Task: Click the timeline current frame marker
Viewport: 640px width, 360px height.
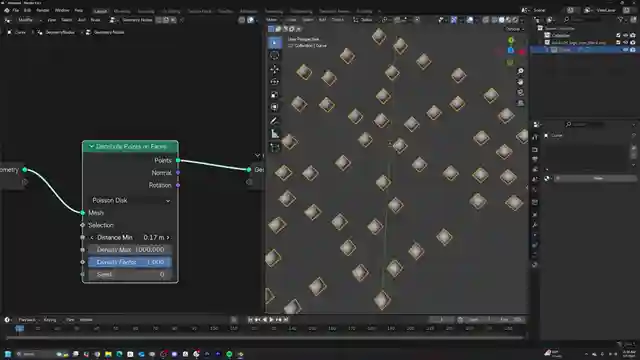Action: point(19,328)
